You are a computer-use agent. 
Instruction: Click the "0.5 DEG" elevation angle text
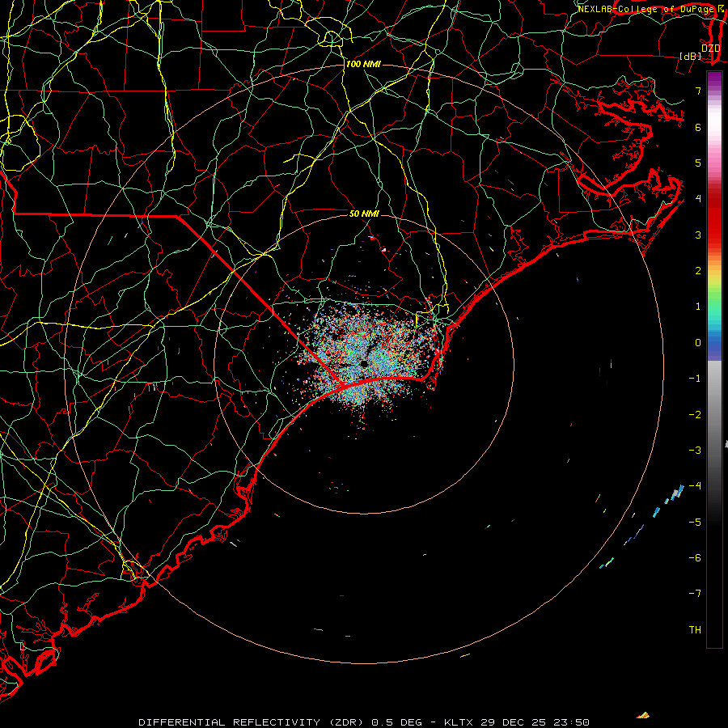[397, 722]
